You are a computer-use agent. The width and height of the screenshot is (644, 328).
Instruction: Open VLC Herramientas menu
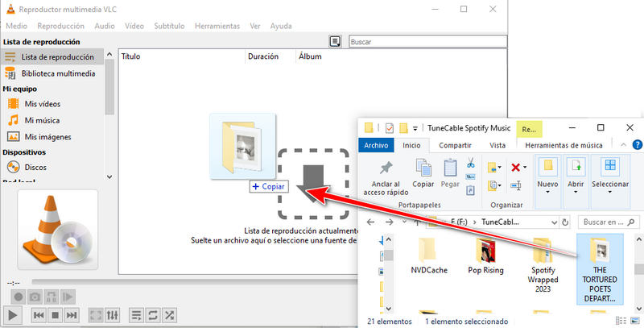point(217,26)
